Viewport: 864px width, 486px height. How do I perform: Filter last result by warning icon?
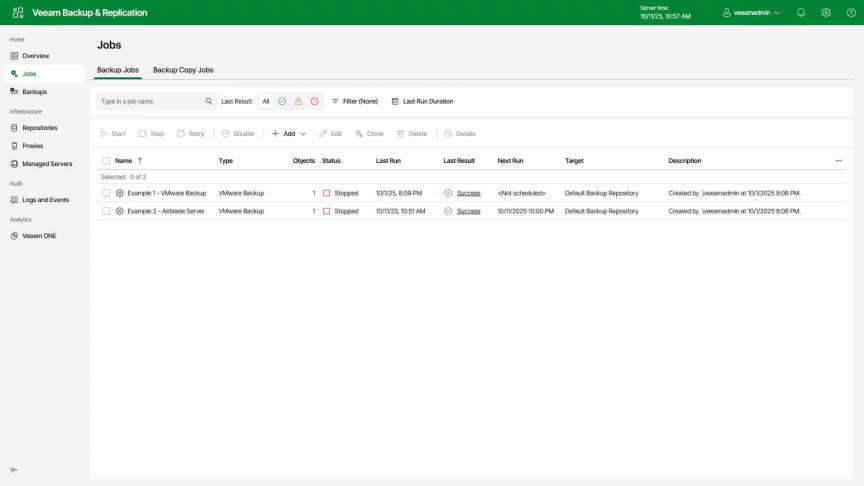(x=298, y=101)
